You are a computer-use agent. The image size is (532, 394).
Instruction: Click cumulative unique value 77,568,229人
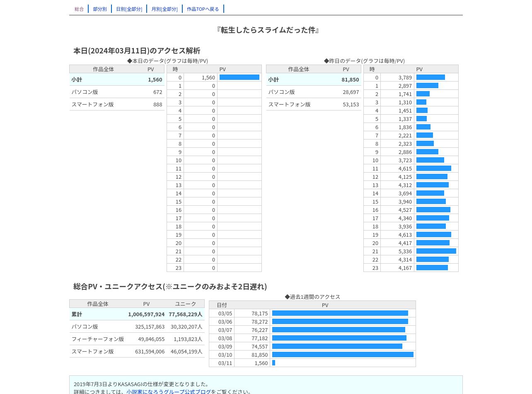[186, 314]
